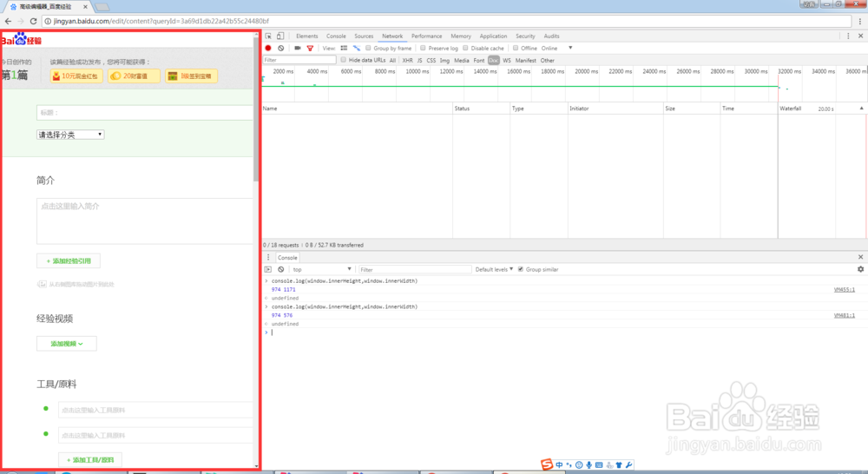Open Default levels dropdown
868x474 pixels.
tap(494, 270)
